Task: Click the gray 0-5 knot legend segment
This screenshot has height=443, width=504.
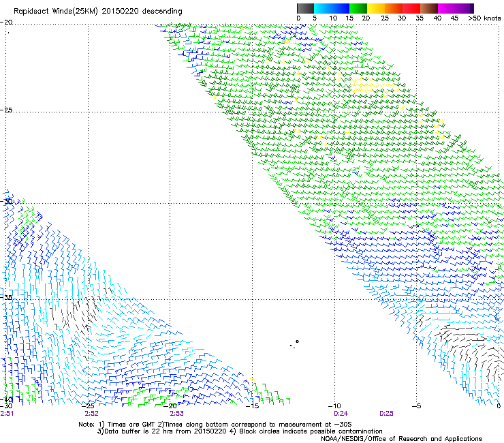Action: (305, 8)
